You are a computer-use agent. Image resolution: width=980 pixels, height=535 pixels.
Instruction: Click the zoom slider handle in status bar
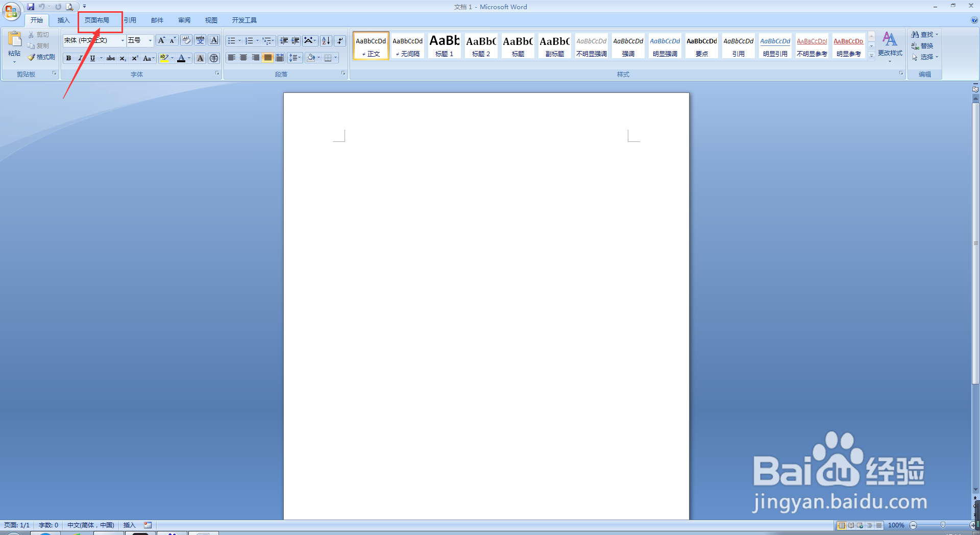coord(943,525)
